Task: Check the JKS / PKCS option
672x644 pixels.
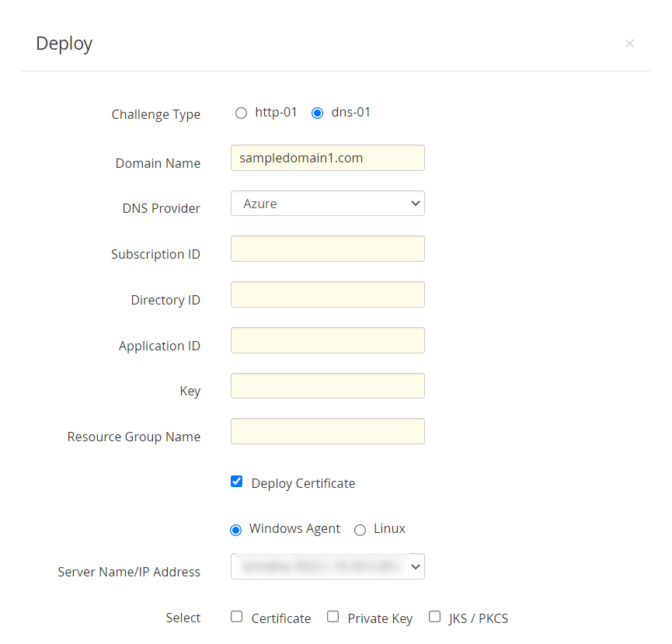Action: point(434,617)
